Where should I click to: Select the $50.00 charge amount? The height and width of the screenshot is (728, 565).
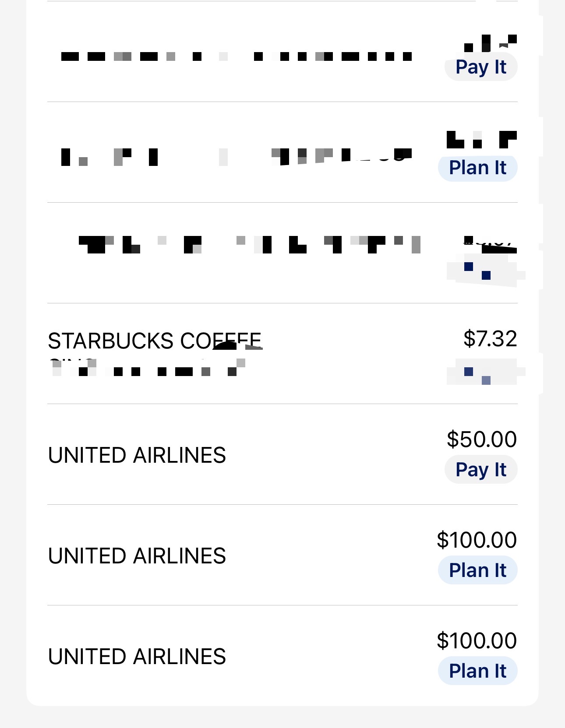click(482, 439)
